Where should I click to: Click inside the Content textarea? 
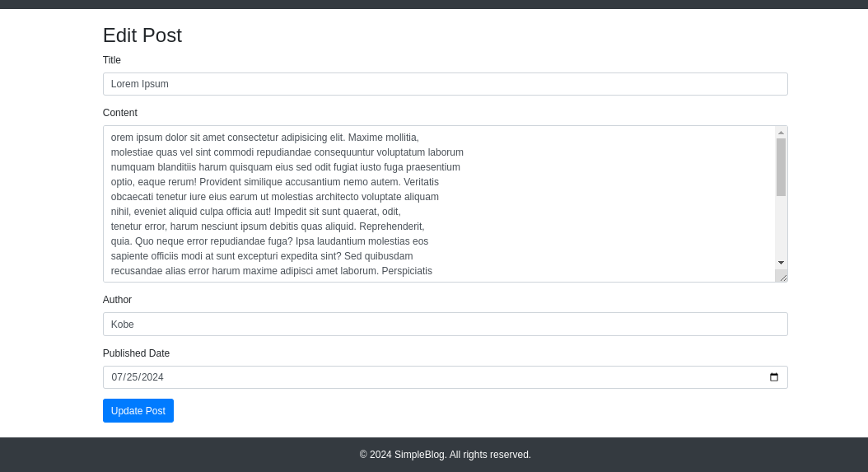click(x=440, y=203)
